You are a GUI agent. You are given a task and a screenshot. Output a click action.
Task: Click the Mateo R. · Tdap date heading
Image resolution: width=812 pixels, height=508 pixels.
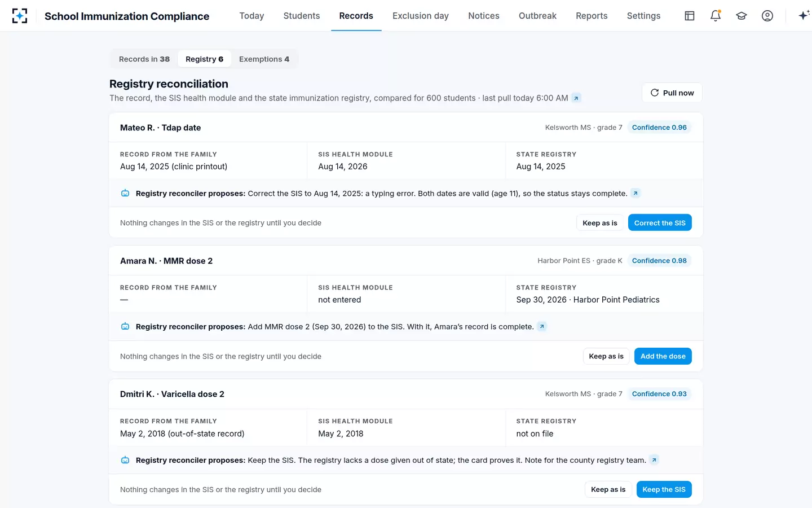(160, 128)
